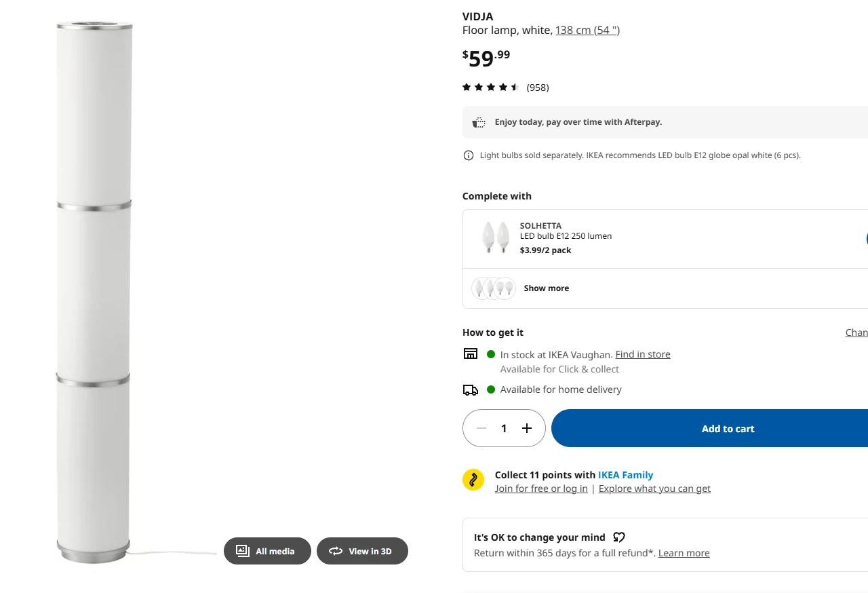Open the All media gallery button
Image resolution: width=868 pixels, height=593 pixels.
(x=267, y=551)
